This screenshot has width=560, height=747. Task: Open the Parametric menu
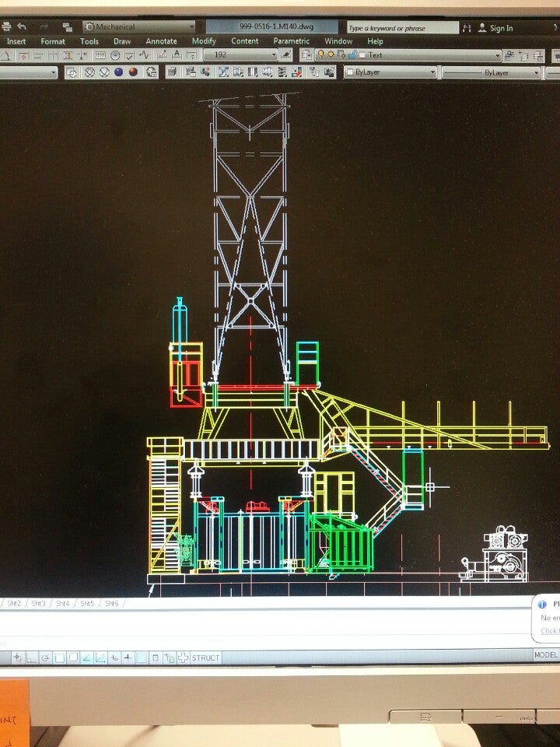tap(292, 41)
